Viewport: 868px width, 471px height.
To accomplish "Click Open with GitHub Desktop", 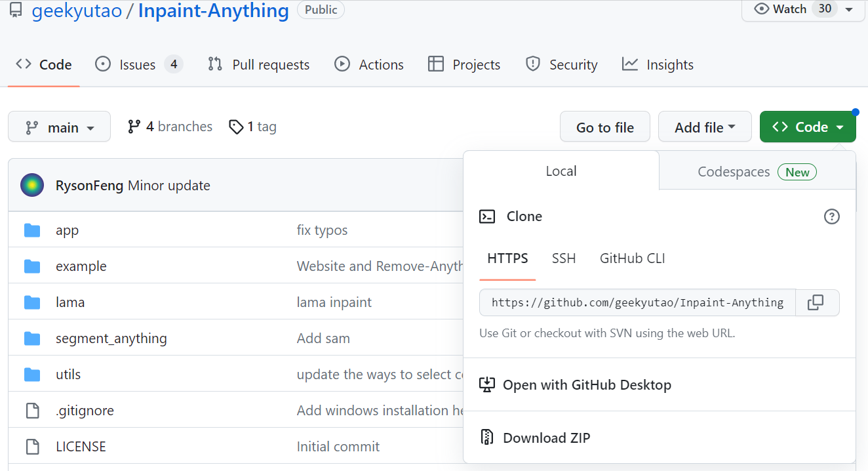I will coord(660,385).
